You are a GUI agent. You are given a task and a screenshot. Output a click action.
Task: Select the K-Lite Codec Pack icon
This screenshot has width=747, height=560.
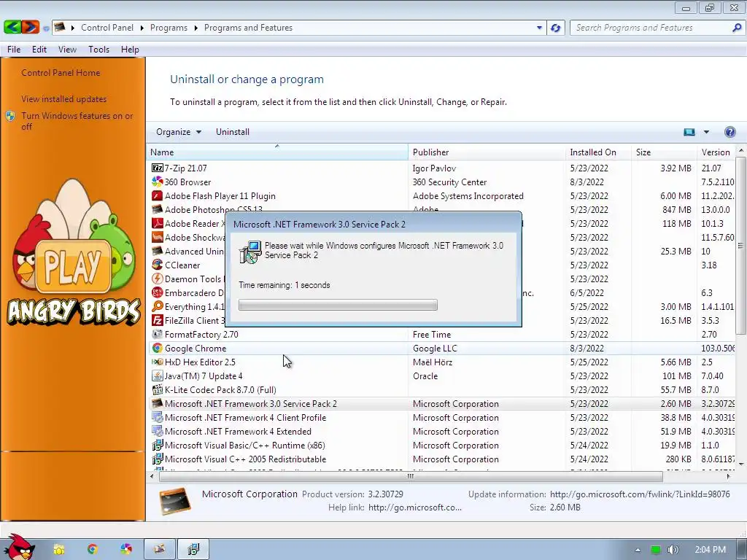pyautogui.click(x=158, y=389)
